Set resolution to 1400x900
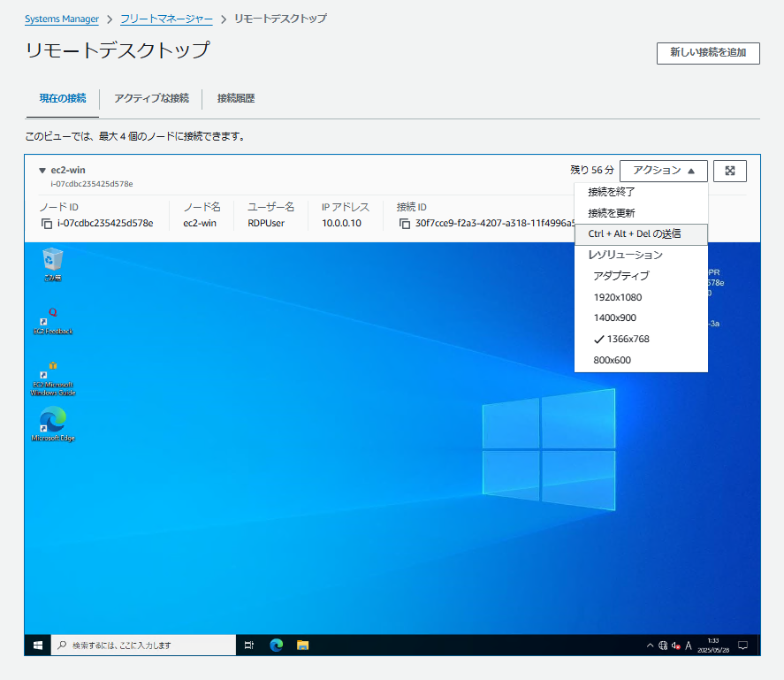The image size is (784, 680). (x=641, y=317)
